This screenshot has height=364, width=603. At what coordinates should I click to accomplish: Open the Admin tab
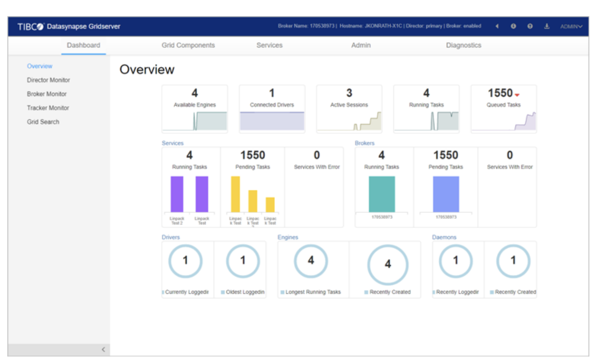pos(361,46)
